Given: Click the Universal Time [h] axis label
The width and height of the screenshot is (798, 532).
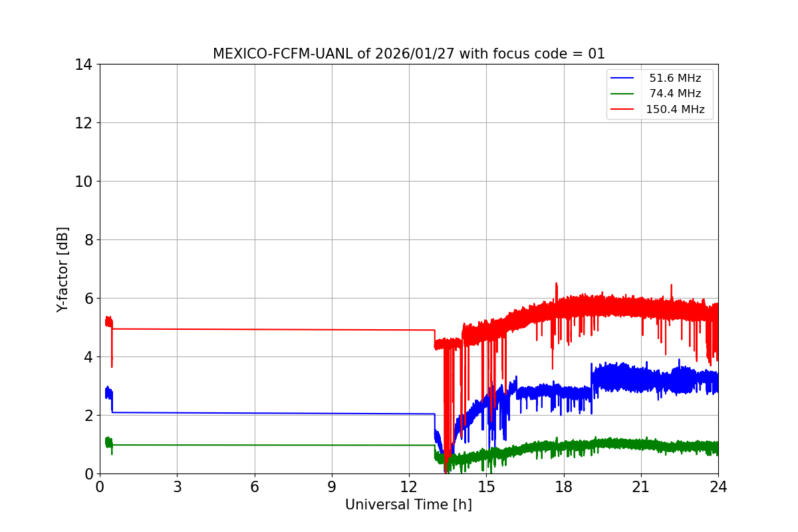Looking at the screenshot, I should (x=408, y=505).
